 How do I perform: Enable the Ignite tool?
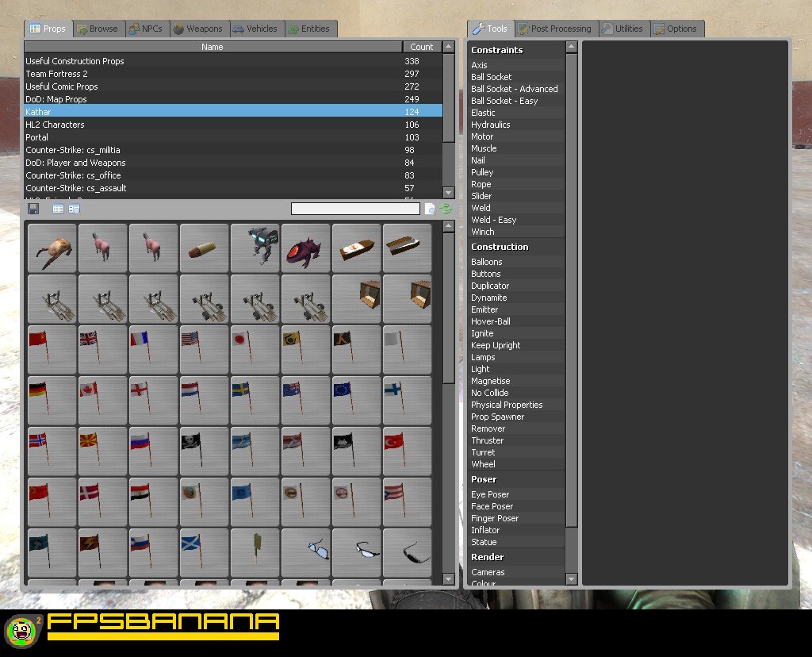[482, 333]
